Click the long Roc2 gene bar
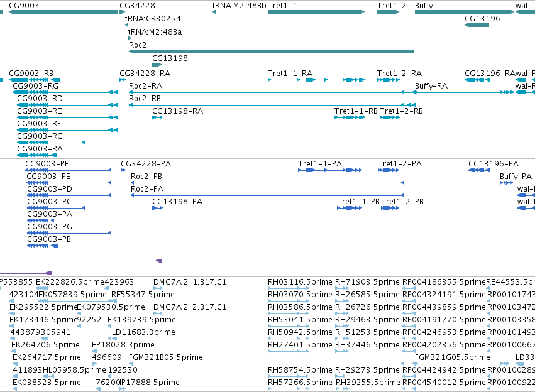 pos(271,52)
